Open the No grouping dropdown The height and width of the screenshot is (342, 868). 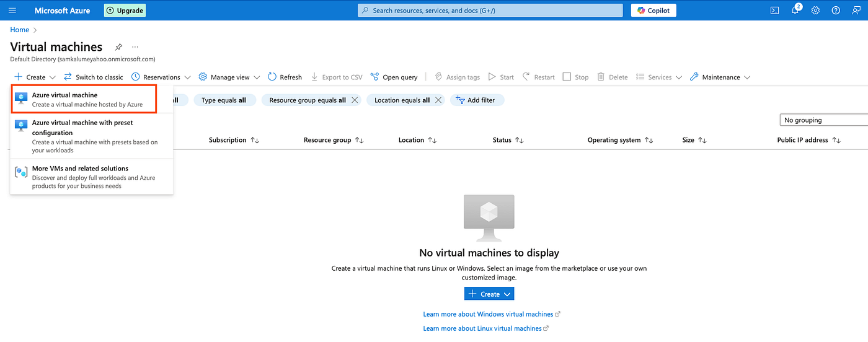click(x=823, y=120)
